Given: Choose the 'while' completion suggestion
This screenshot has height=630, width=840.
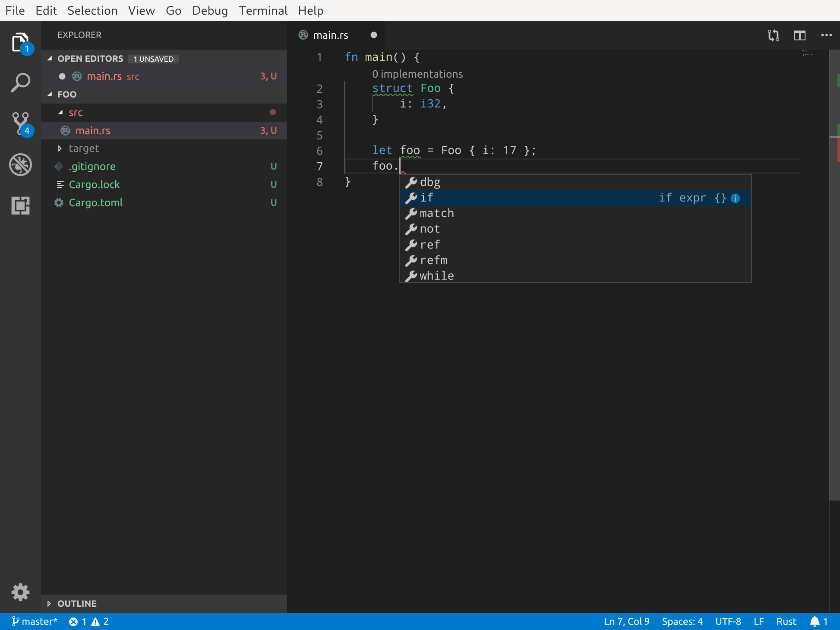Looking at the screenshot, I should click(575, 276).
